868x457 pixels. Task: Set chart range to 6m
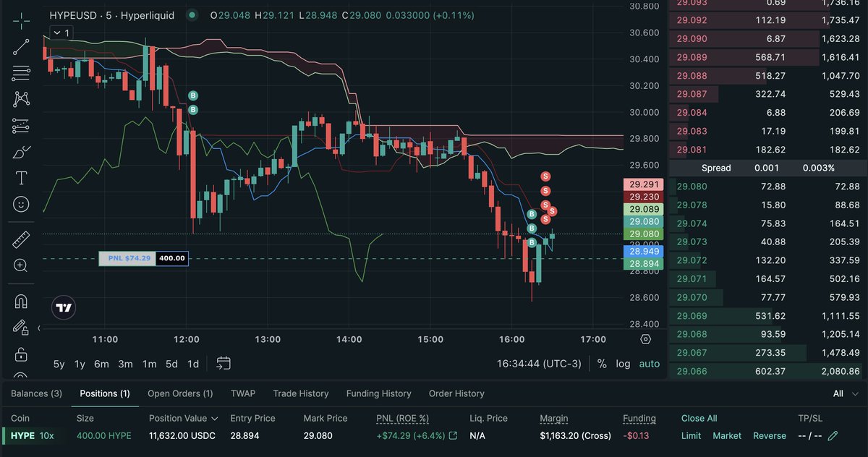point(101,364)
